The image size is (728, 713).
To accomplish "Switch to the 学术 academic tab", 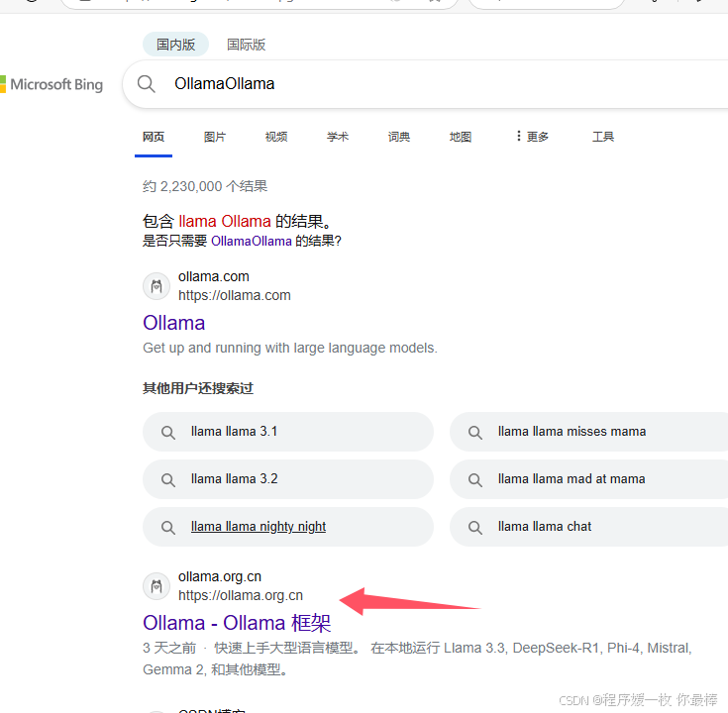I will [338, 137].
